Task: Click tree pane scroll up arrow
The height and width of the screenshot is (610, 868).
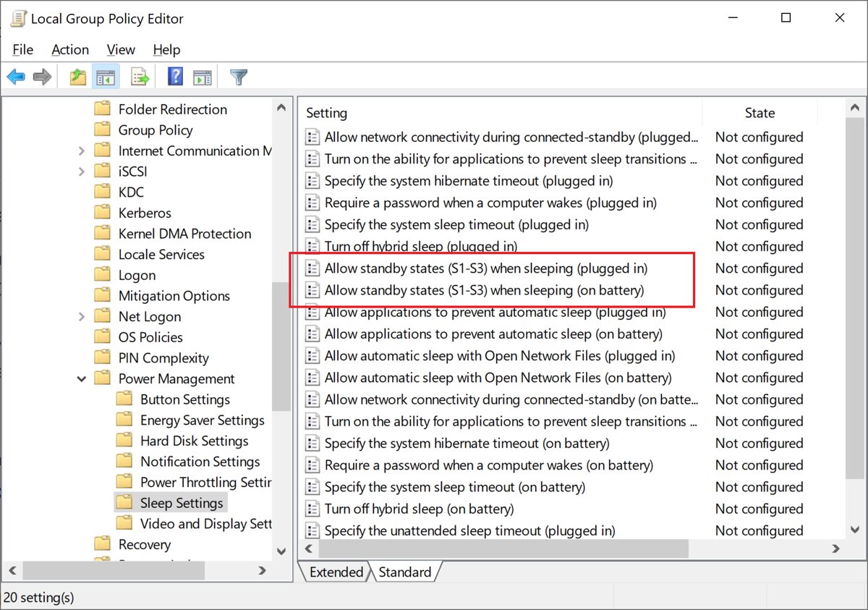Action: click(281, 108)
